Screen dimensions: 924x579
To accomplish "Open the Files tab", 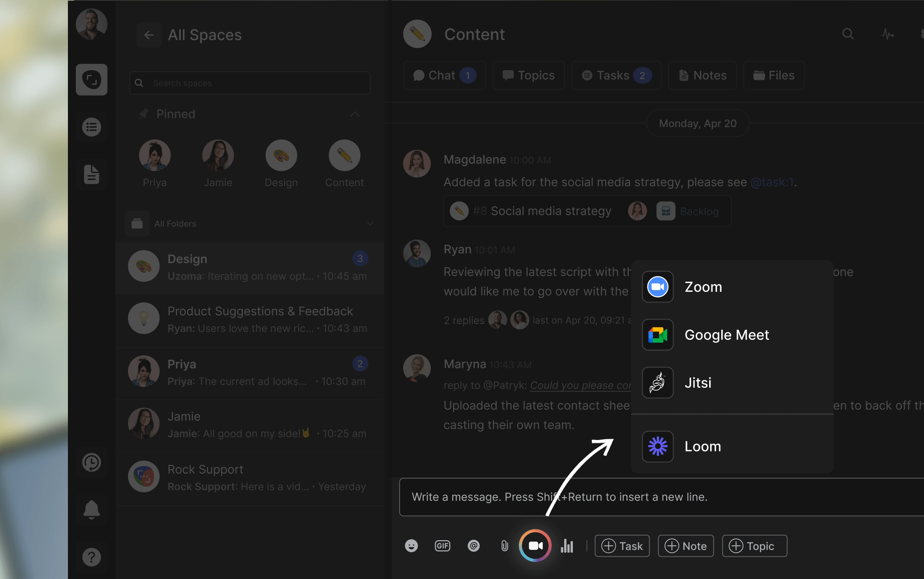I will click(x=774, y=75).
